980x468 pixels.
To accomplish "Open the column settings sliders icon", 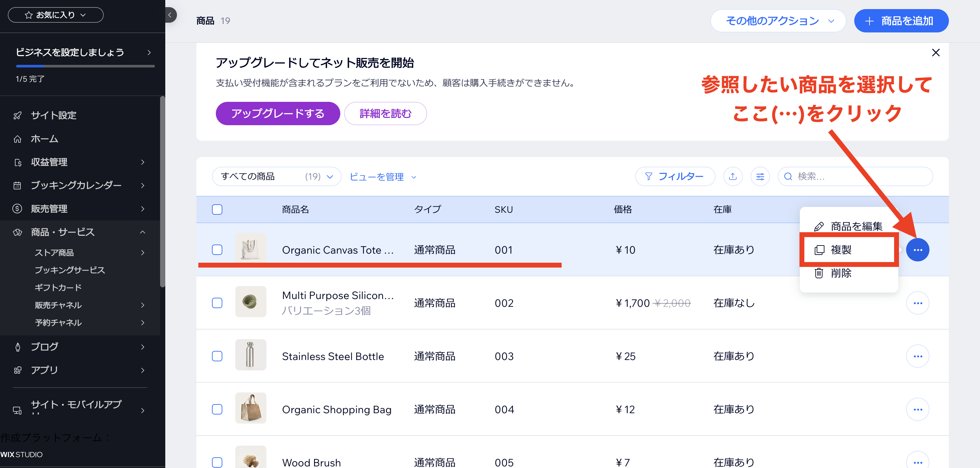I will pos(760,176).
